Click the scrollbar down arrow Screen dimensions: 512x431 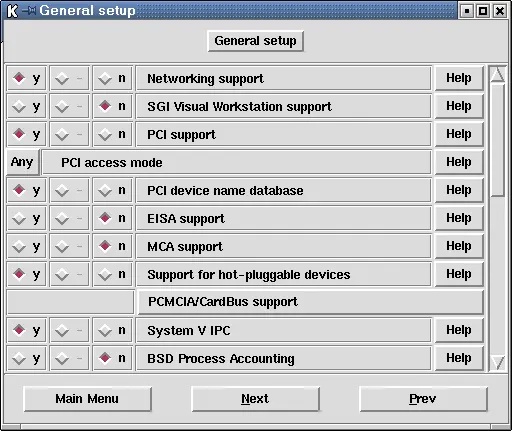pyautogui.click(x=498, y=362)
